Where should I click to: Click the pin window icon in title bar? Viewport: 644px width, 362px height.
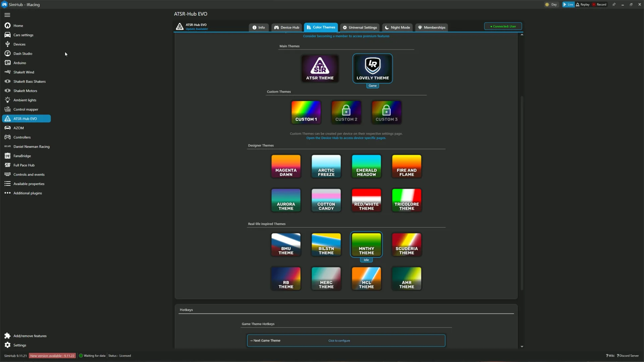coord(614,4)
